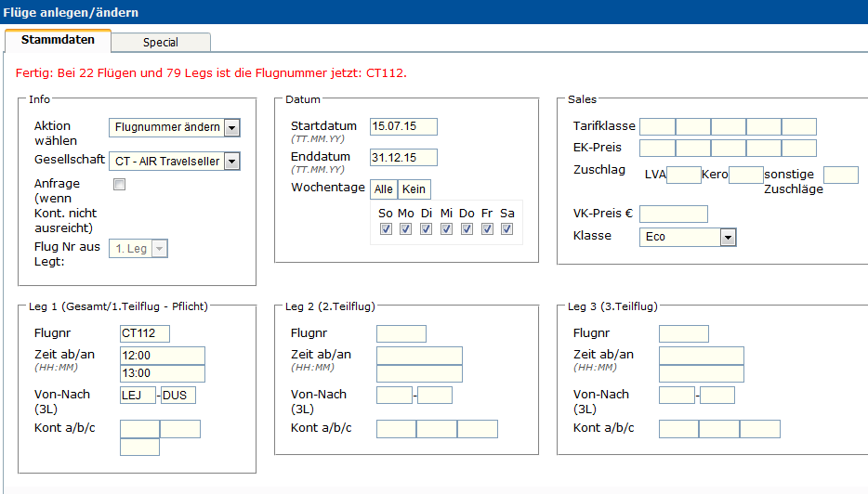Select the Stammdaten tab
The height and width of the screenshot is (494, 868).
58,40
